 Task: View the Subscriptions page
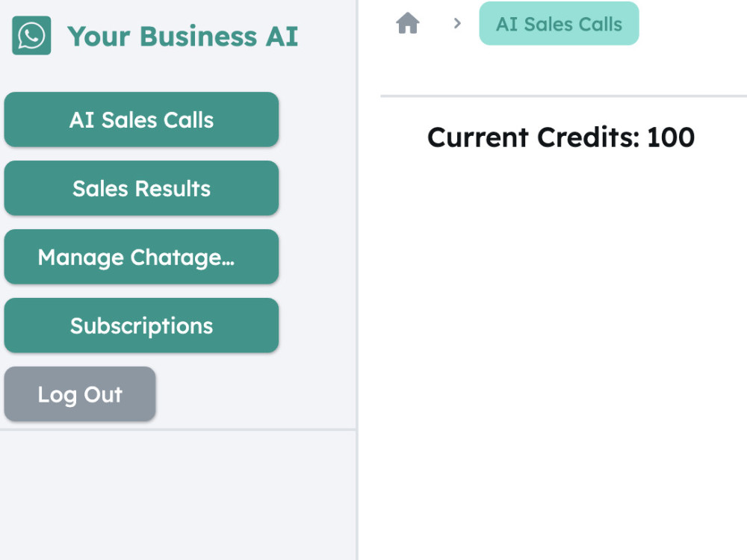141,326
